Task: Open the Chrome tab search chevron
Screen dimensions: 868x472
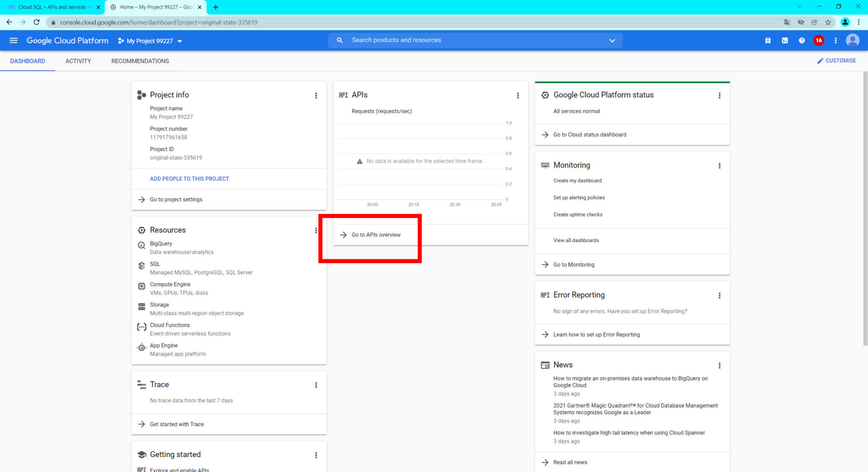Action: click(800, 6)
